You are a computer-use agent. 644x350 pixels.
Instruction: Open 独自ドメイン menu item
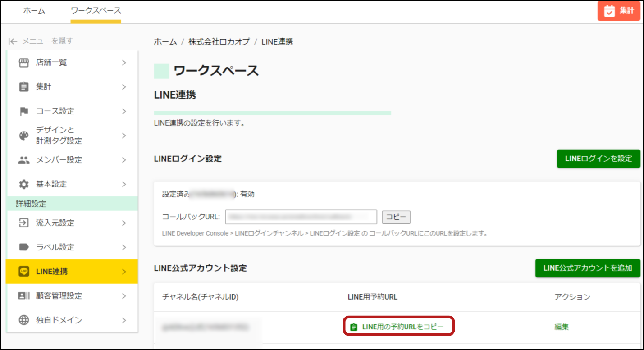coord(72,320)
